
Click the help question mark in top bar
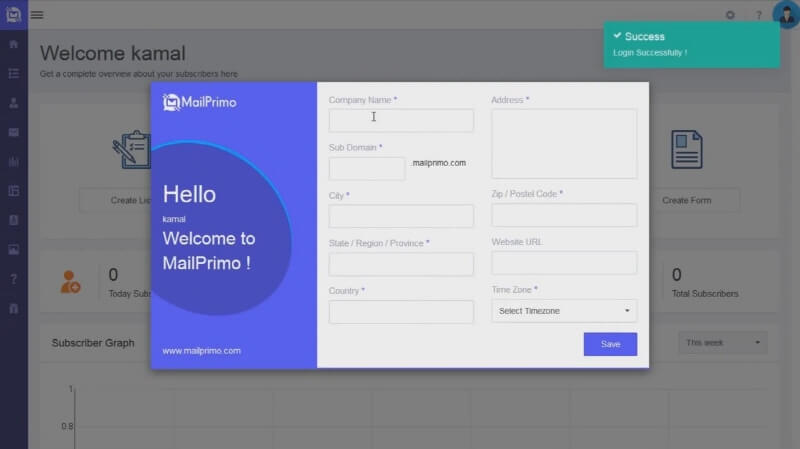tap(759, 15)
